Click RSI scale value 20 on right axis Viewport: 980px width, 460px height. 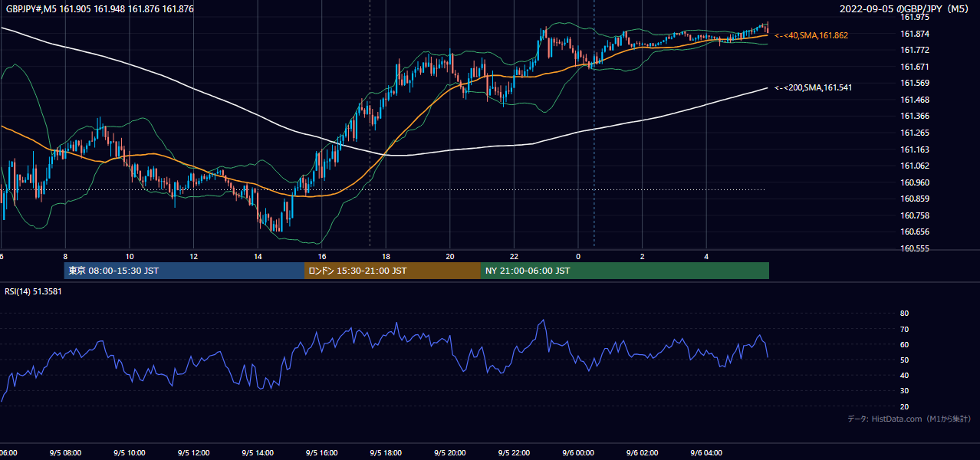[x=904, y=406]
